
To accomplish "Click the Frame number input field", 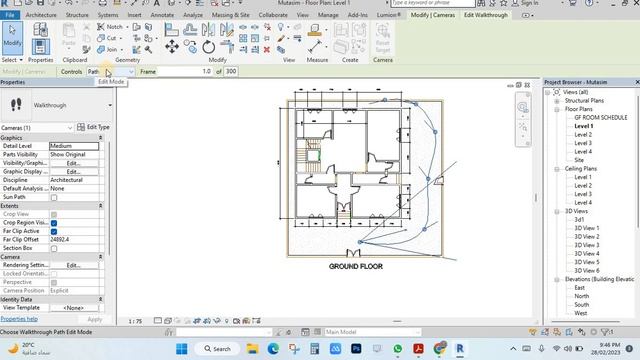I will [185, 71].
